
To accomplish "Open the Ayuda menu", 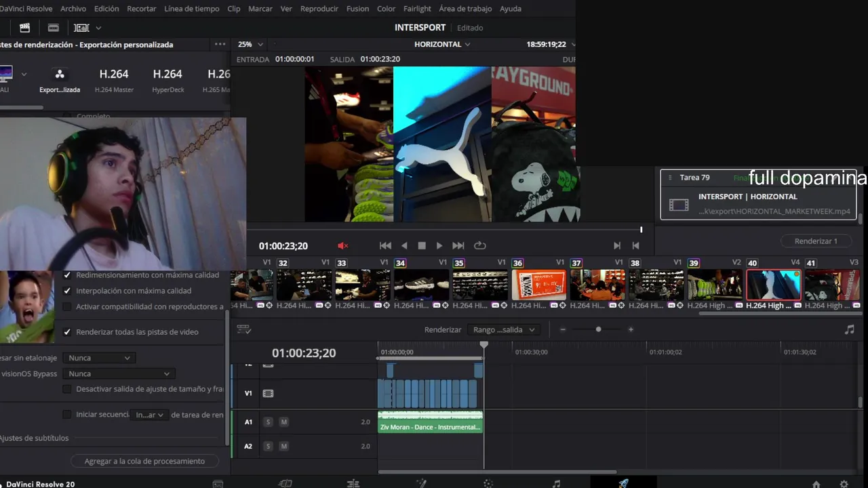I will tap(511, 9).
